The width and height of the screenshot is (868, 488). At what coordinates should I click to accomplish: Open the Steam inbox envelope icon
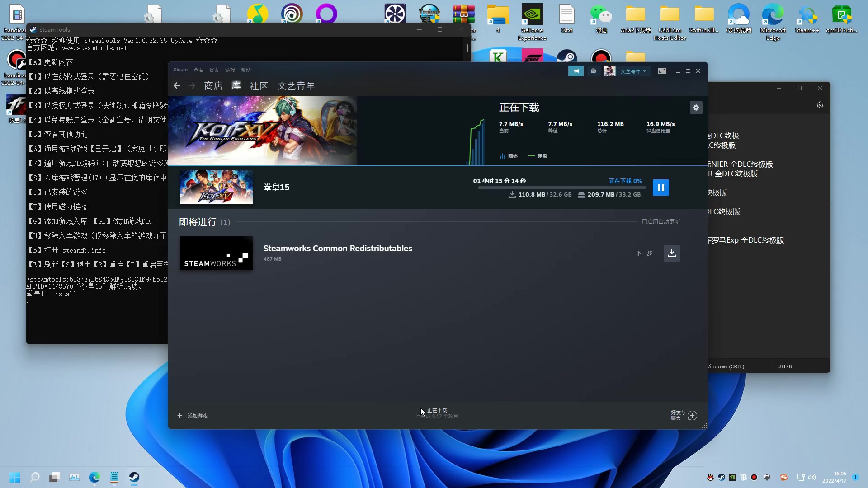pyautogui.click(x=593, y=71)
